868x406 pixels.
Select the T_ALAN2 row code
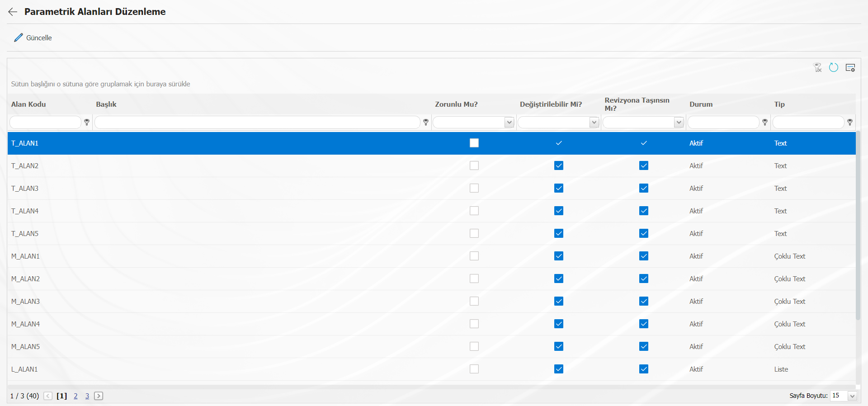25,166
